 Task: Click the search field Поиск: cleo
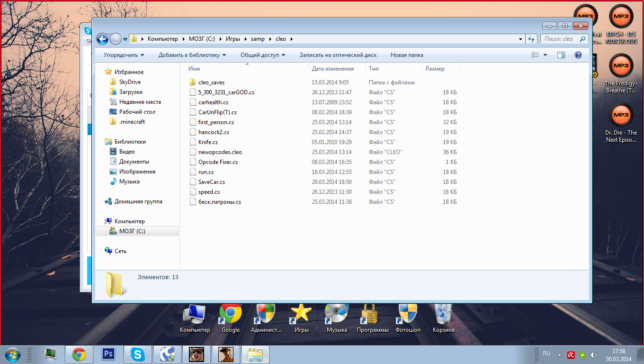click(x=561, y=39)
